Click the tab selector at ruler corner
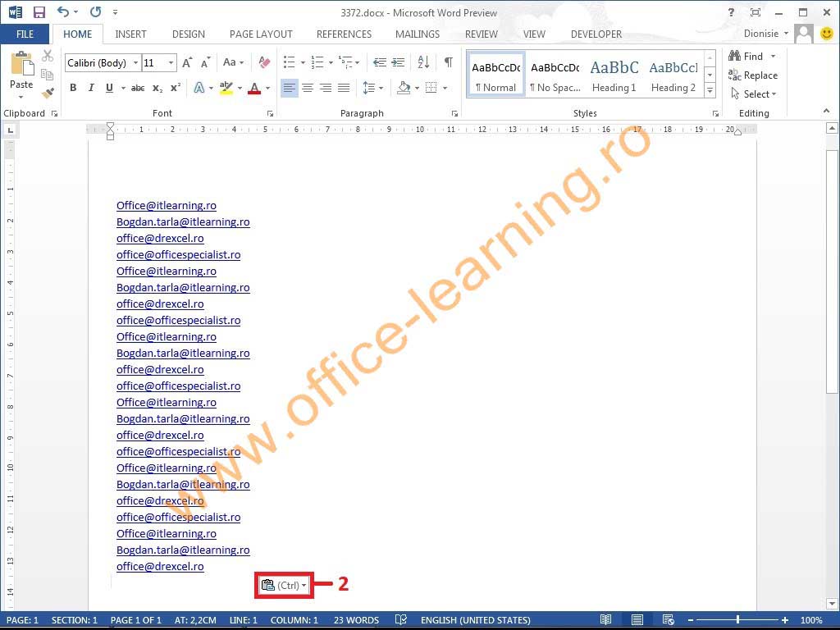 (10, 130)
